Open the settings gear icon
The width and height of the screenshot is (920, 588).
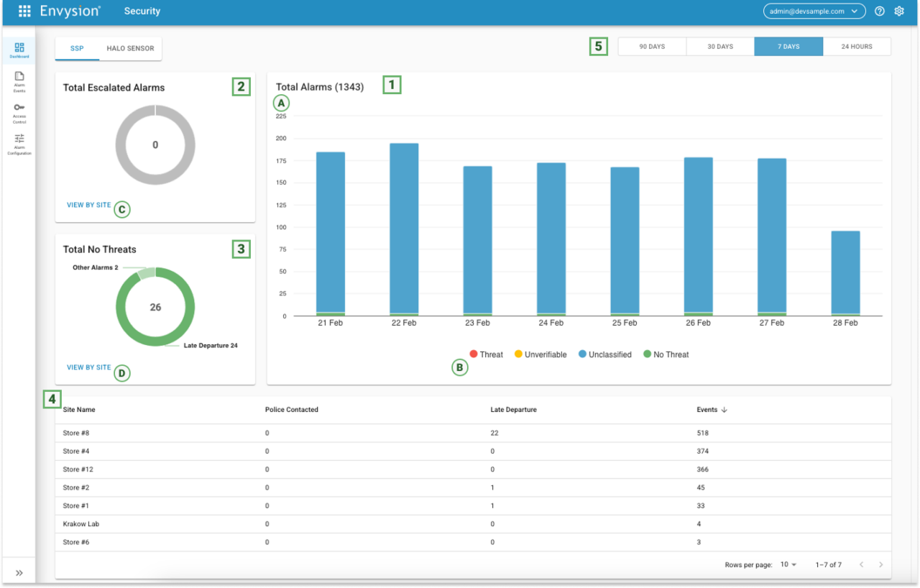coord(899,11)
